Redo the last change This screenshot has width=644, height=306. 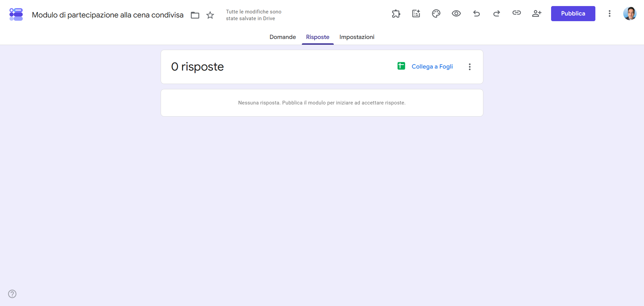497,13
